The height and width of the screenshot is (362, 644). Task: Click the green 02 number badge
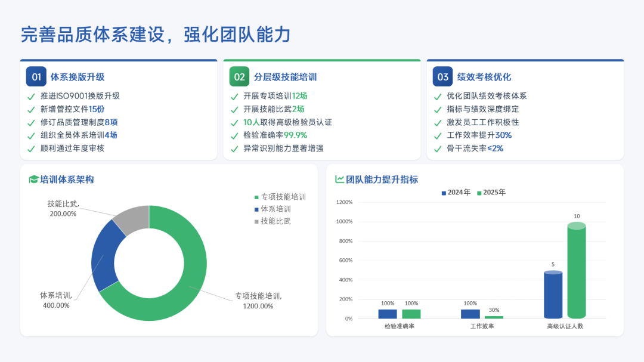coord(240,77)
